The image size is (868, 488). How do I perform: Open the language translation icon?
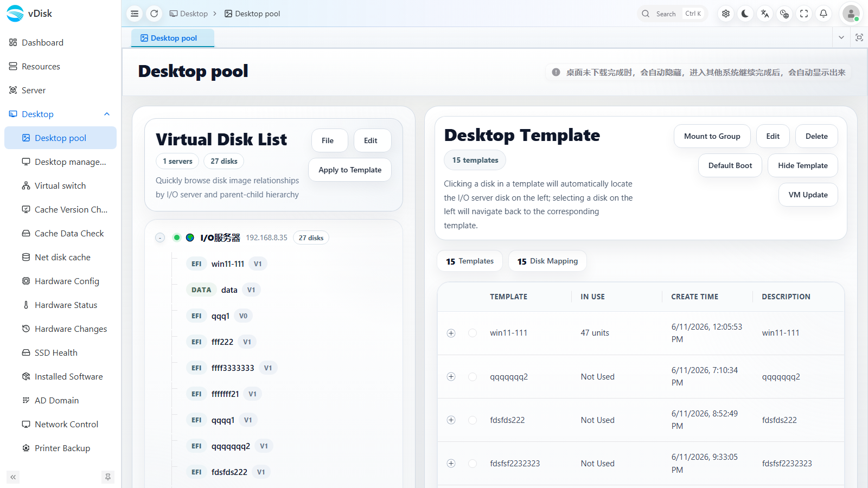pos(765,14)
